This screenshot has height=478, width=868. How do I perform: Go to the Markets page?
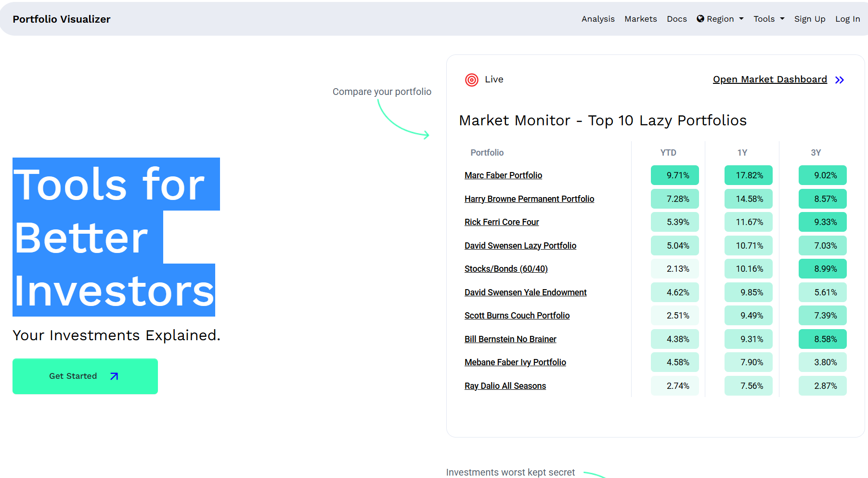(641, 19)
